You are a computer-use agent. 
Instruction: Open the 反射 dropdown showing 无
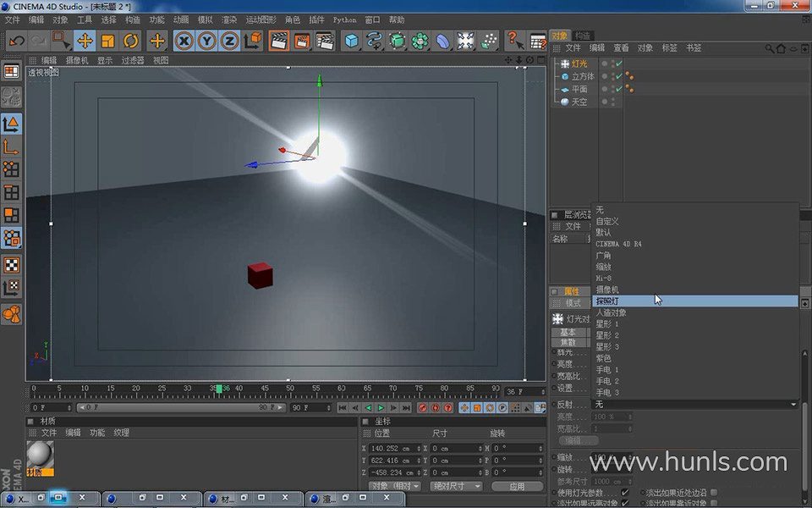point(695,405)
